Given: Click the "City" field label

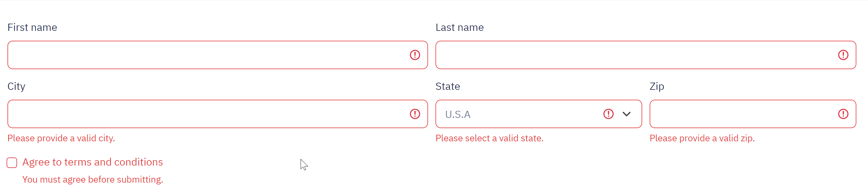Looking at the screenshot, I should (x=16, y=87).
